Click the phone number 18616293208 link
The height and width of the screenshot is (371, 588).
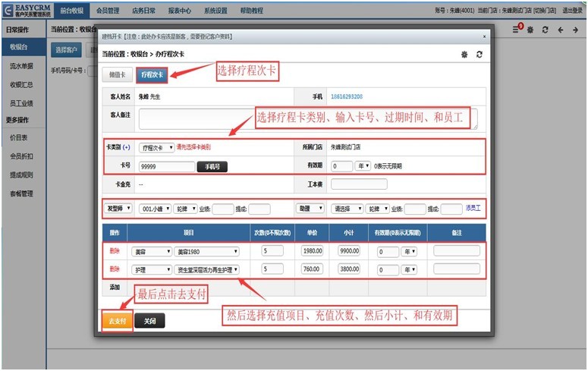347,96
